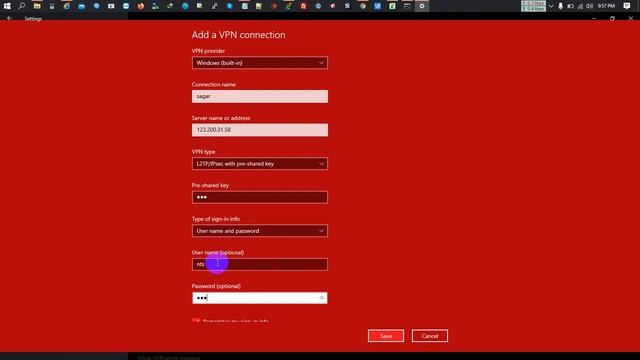Viewport: 640px width, 360px height.
Task: Toggle Remember my sign-in info checkbox
Action: [196, 321]
